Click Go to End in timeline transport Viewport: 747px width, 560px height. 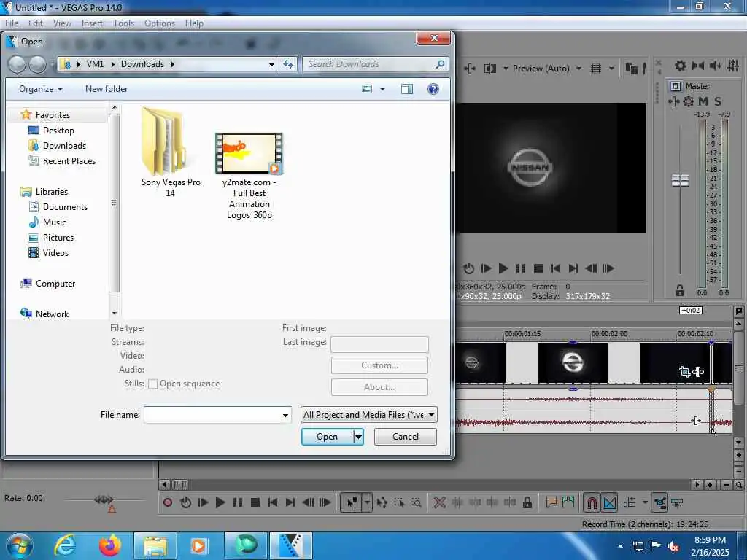[290, 502]
